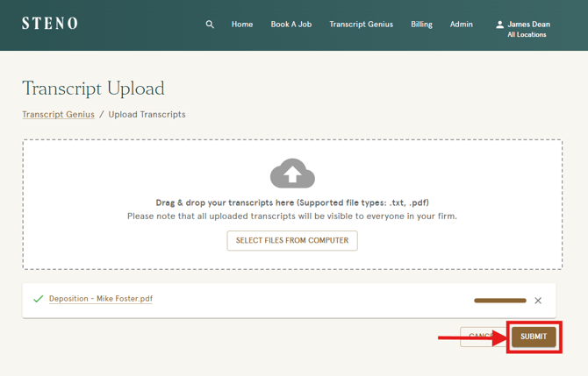Viewport: 588px width, 376px height.
Task: Click the STENO logo
Action: tap(50, 24)
